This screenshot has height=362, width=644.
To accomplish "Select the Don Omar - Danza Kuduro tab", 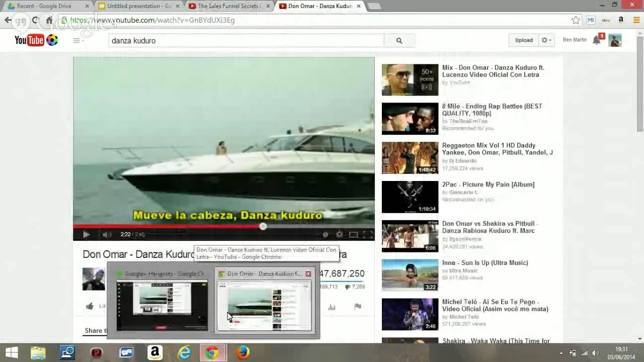I will click(320, 6).
